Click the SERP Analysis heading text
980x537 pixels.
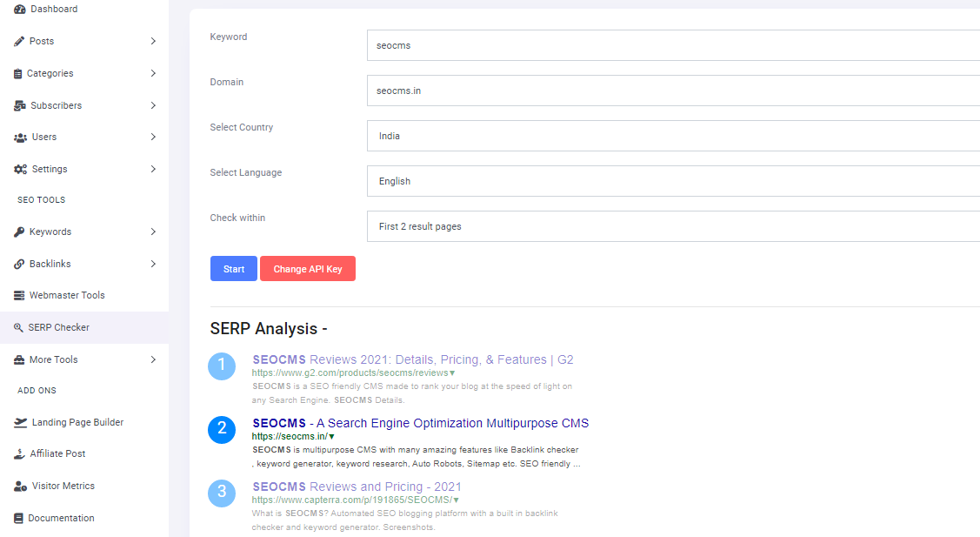coord(269,329)
